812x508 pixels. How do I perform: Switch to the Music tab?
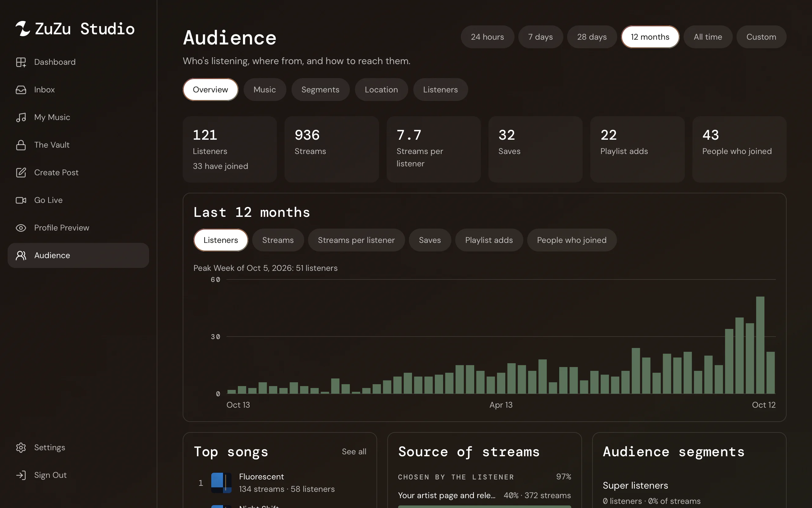click(x=265, y=90)
